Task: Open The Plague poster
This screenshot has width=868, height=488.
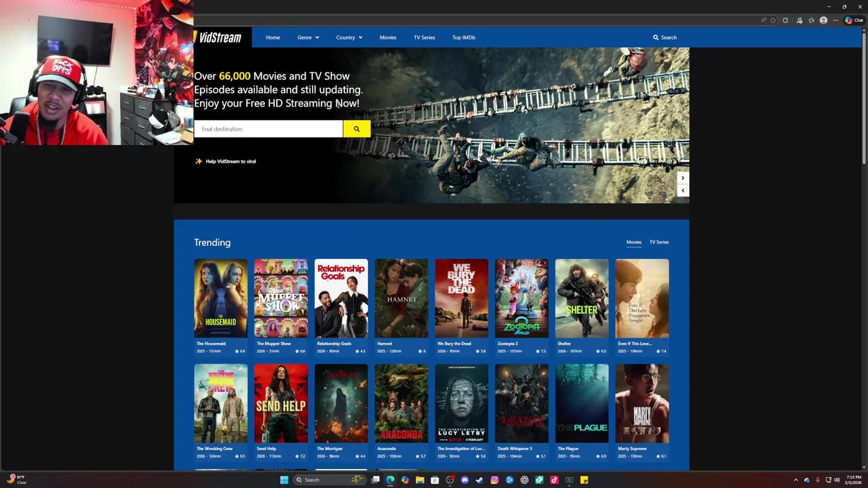Action: [x=582, y=403]
